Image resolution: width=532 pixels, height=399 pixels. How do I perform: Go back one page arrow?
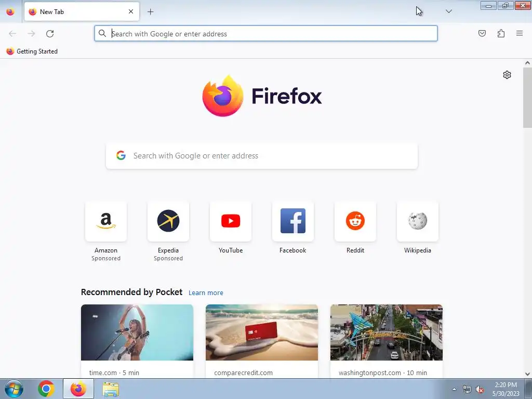(12, 34)
